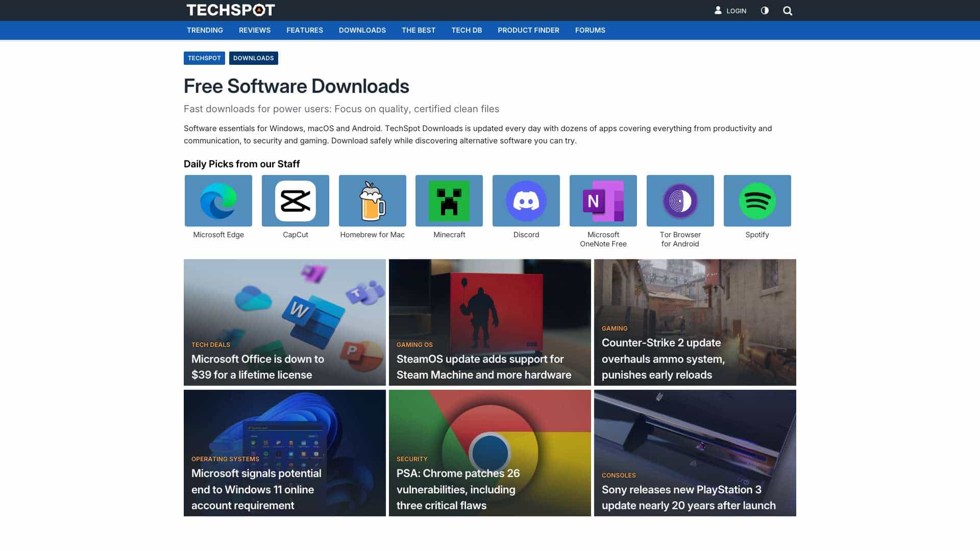This screenshot has width=980, height=551.
Task: Visit the Forums link
Action: pos(590,30)
